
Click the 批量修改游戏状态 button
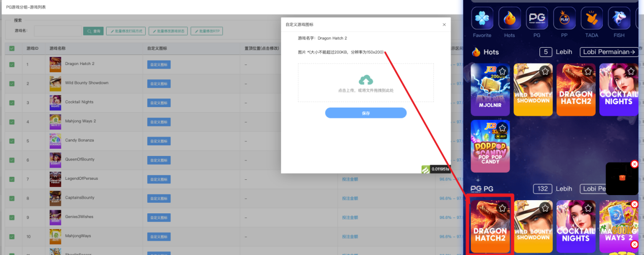(168, 31)
